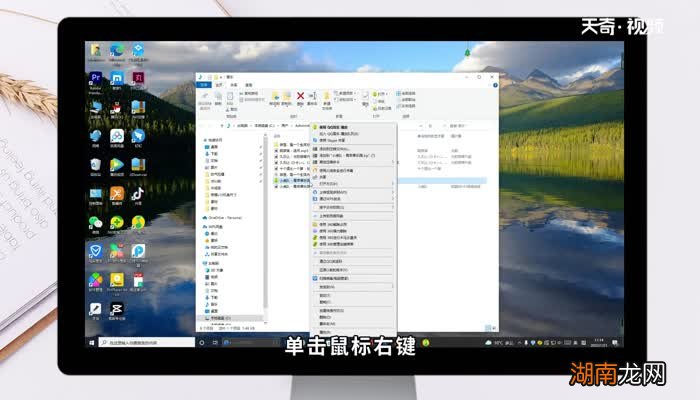Screen dimensions: 700x400
Task: Open the Copy to dropdown in ribbon
Action: pyautogui.click(x=286, y=98)
